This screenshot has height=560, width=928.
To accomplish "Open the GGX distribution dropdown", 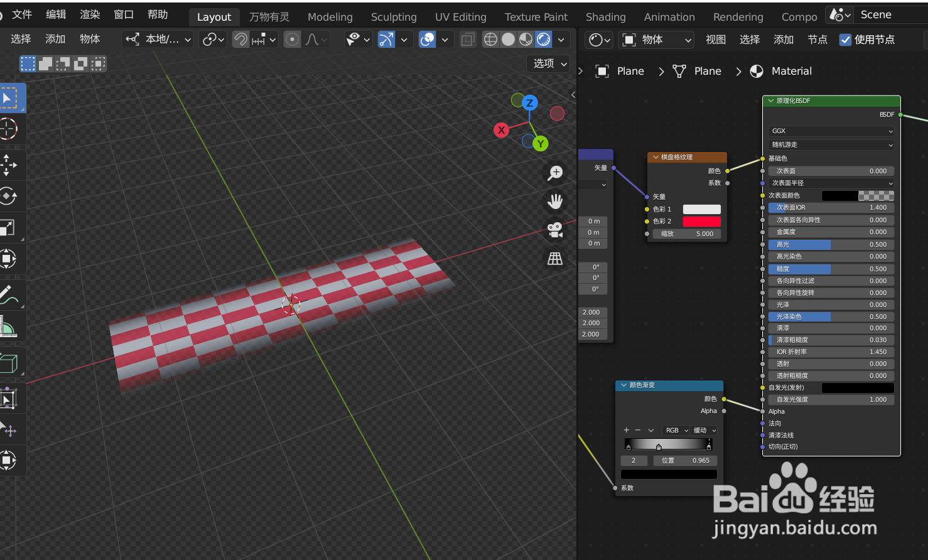I will point(831,131).
